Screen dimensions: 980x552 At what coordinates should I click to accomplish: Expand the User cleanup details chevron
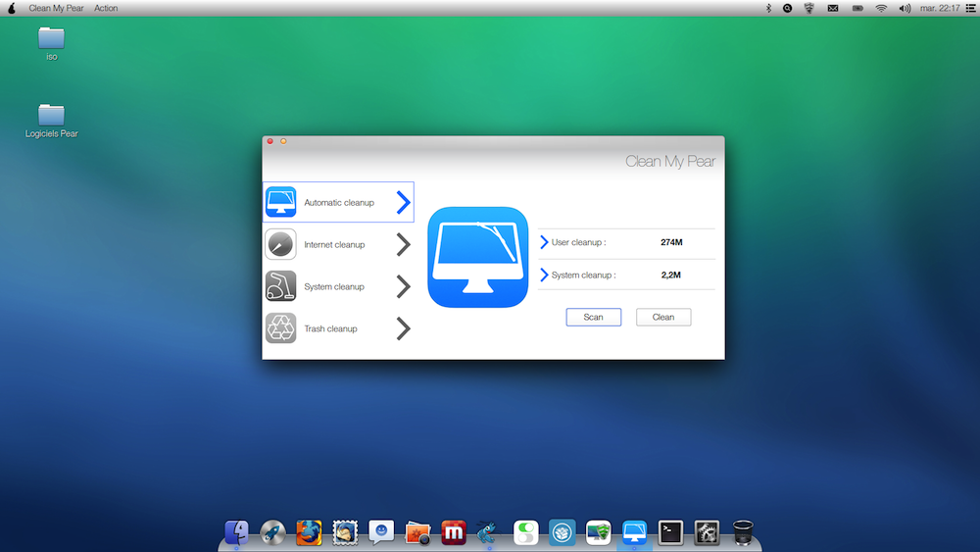544,242
